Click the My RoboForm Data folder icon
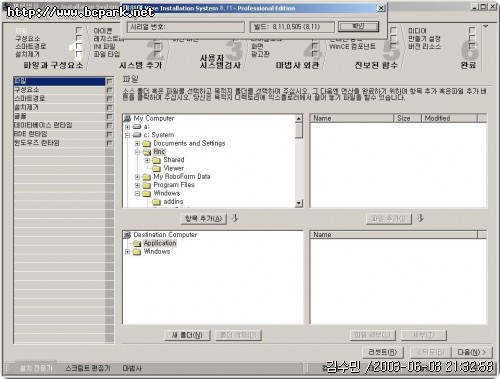500x379 pixels. (x=147, y=177)
